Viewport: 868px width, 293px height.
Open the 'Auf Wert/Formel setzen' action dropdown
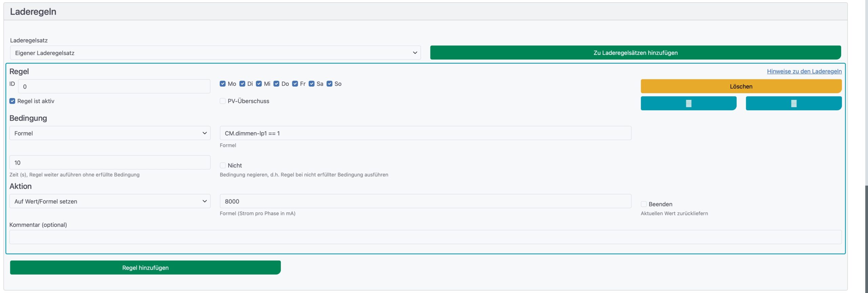click(x=110, y=201)
